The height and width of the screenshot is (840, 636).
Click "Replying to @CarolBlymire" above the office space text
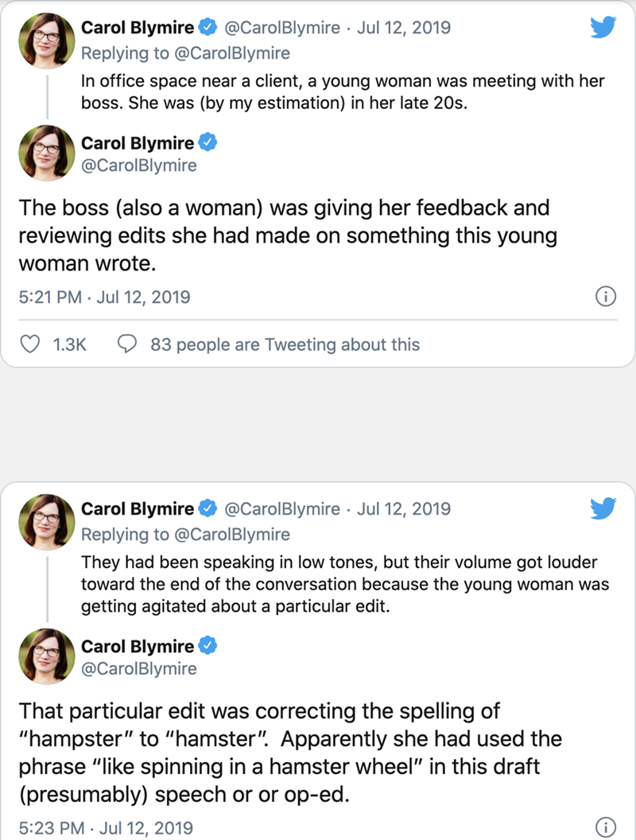point(185,53)
